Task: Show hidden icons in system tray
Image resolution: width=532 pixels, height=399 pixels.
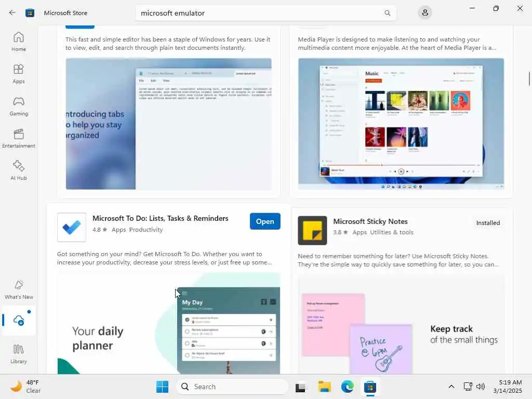Action: [x=451, y=387]
